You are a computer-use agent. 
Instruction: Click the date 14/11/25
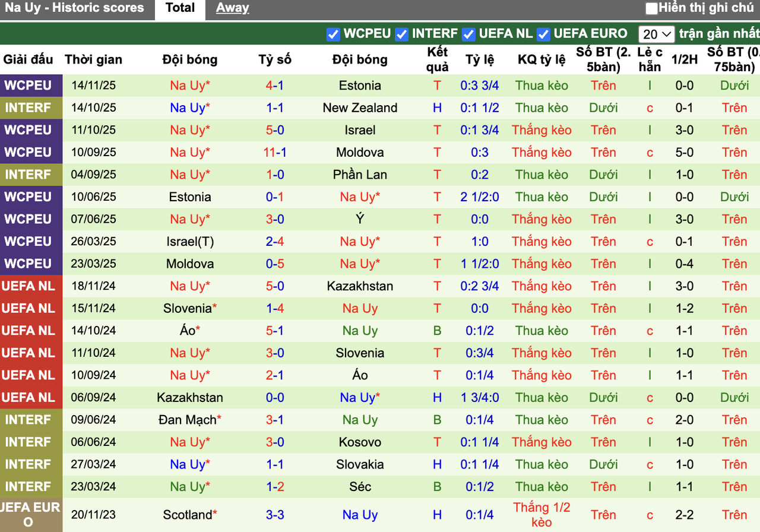[94, 85]
